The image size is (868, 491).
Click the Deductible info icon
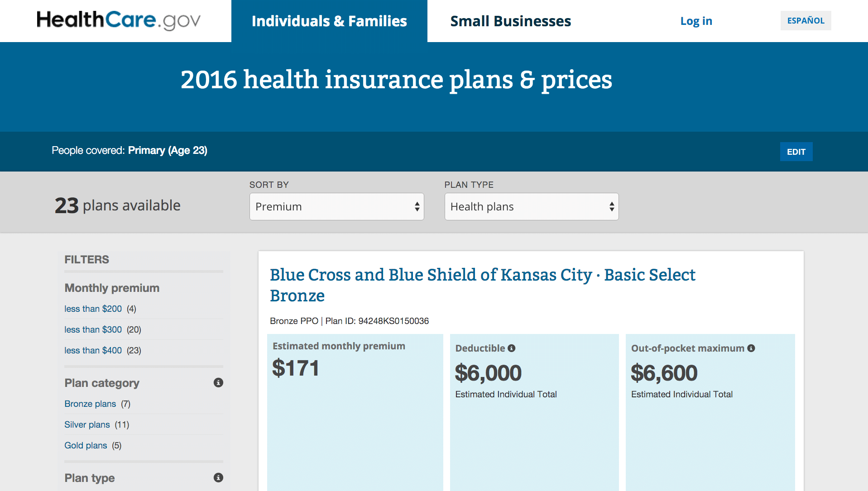512,348
